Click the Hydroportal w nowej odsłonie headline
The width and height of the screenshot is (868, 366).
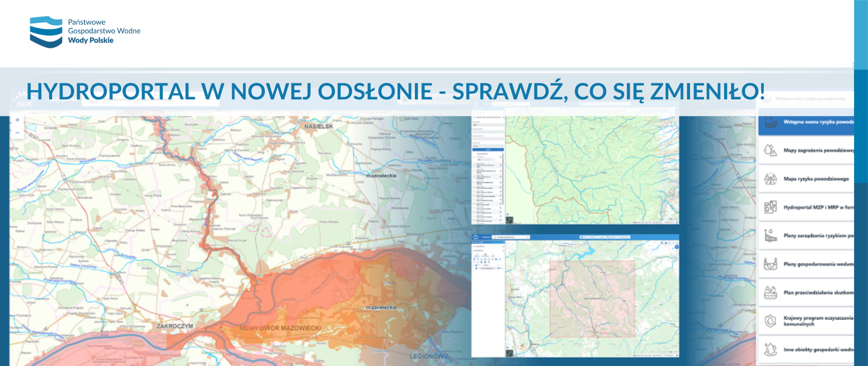coord(396,91)
